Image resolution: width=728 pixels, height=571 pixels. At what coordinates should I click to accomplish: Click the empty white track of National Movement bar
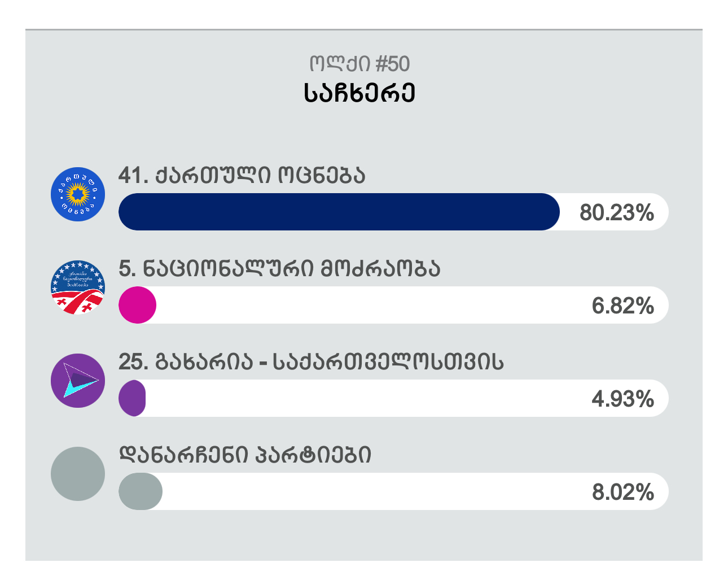tap(367, 305)
